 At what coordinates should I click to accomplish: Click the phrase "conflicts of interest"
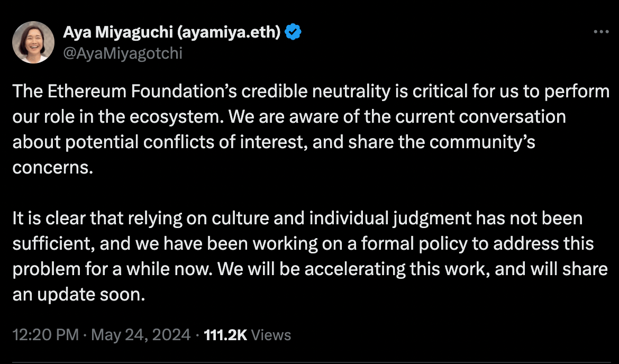point(222,142)
